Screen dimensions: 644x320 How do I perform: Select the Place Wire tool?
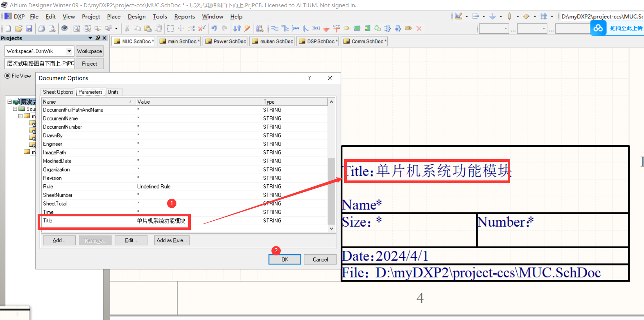(x=275, y=28)
